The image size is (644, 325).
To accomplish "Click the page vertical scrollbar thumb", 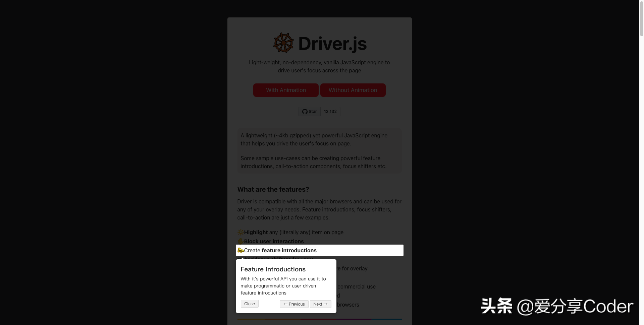I will point(641,18).
